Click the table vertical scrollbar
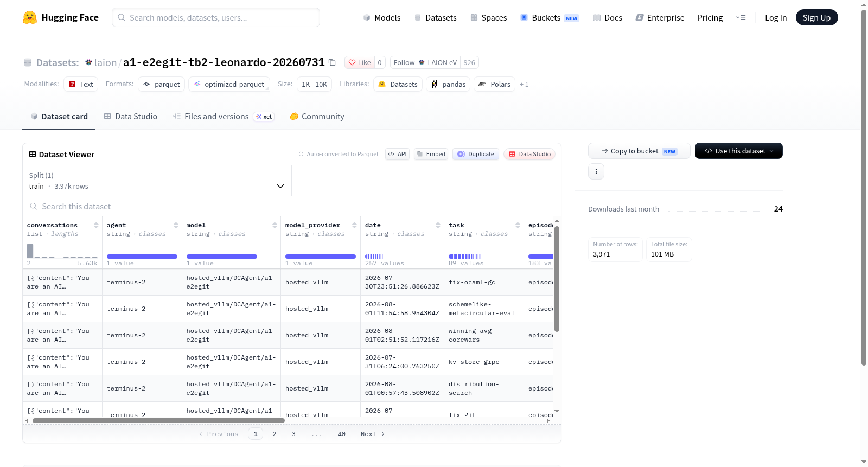The image size is (868, 467). [x=557, y=279]
